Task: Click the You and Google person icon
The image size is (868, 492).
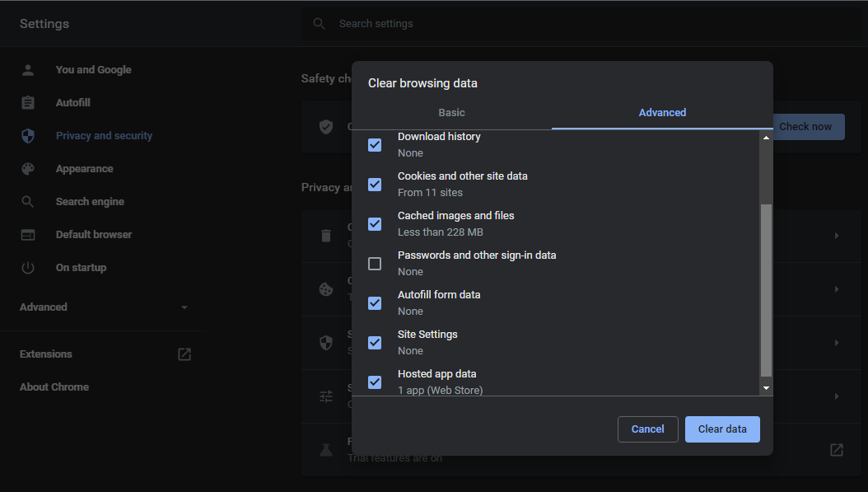Action: 28,70
